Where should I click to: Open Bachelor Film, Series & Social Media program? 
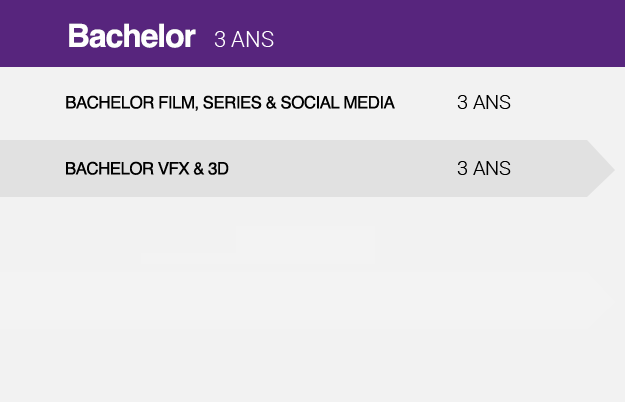click(230, 103)
